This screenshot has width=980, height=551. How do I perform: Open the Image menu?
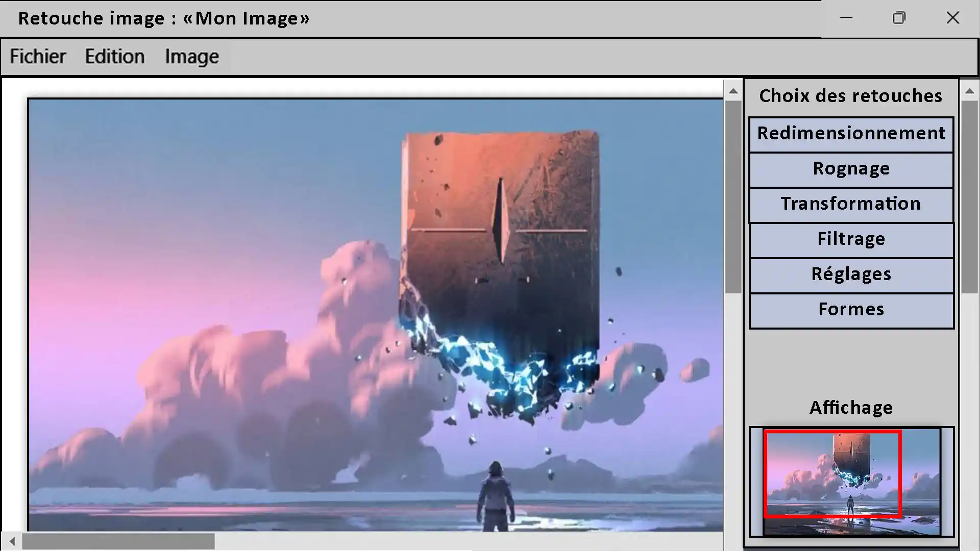tap(192, 57)
